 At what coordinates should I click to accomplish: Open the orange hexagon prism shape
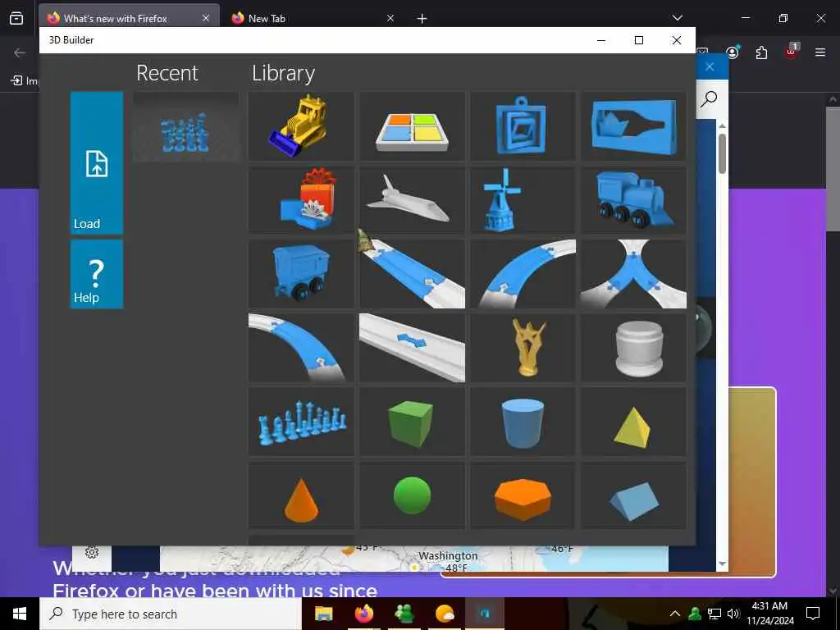523,495
